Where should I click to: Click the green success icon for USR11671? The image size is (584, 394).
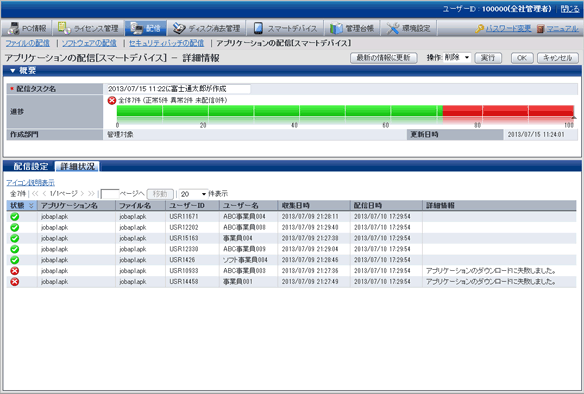15,216
